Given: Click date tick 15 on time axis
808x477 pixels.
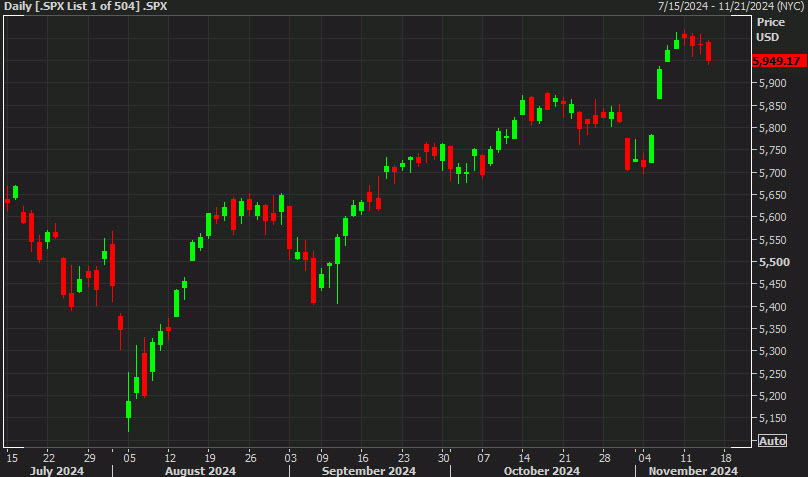Looking at the screenshot, I should 12,457.
